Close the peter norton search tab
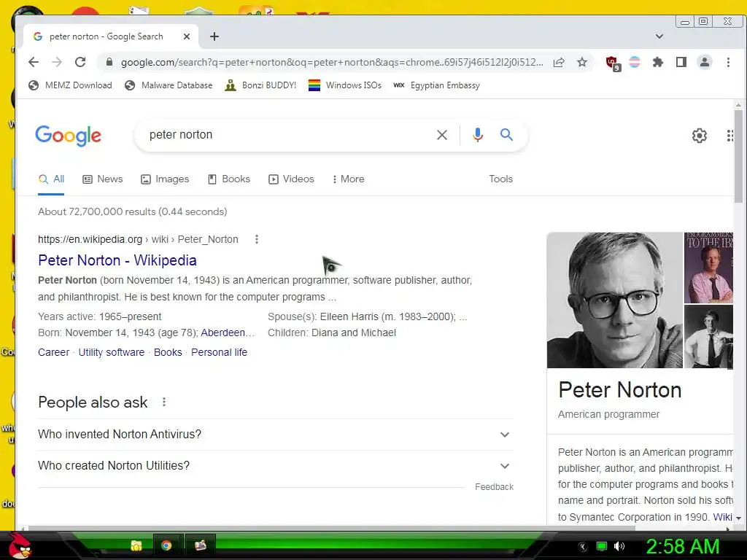Image resolution: width=747 pixels, height=560 pixels. pos(187,36)
